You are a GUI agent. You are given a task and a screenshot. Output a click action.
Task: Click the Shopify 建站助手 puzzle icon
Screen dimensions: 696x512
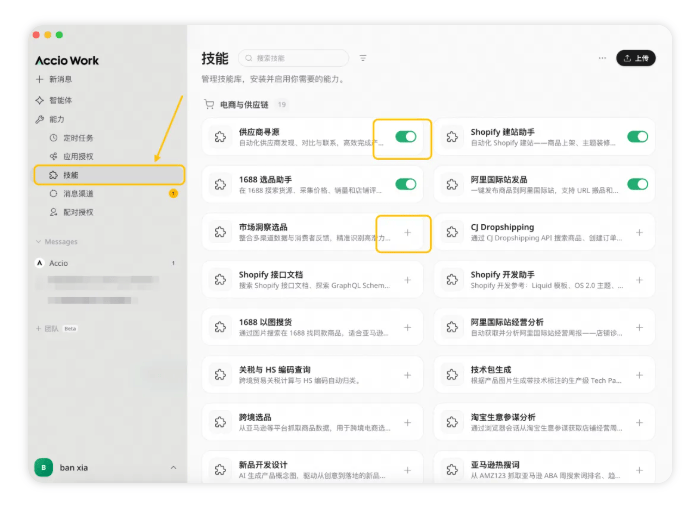coord(452,137)
